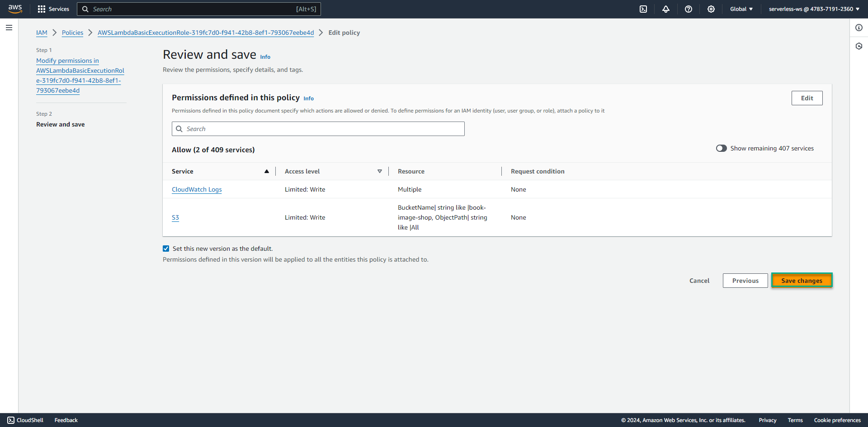
Task: Open the Global region dropdown
Action: pos(741,9)
